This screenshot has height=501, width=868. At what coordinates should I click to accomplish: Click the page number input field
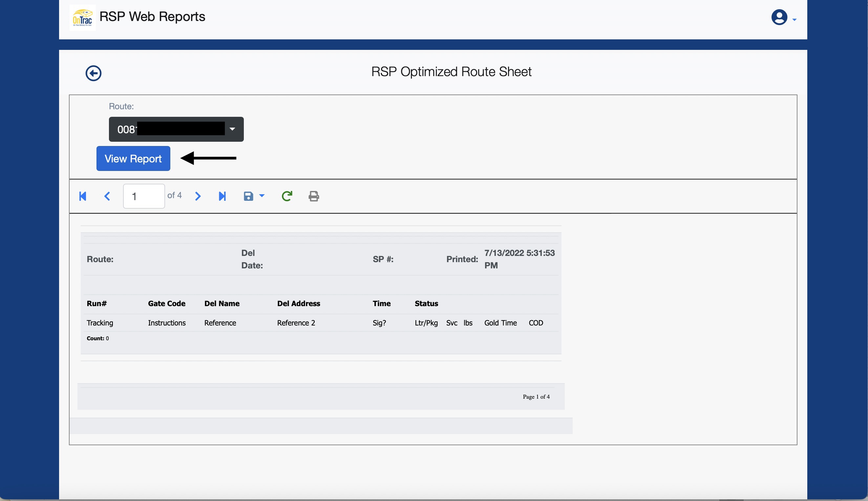point(144,196)
